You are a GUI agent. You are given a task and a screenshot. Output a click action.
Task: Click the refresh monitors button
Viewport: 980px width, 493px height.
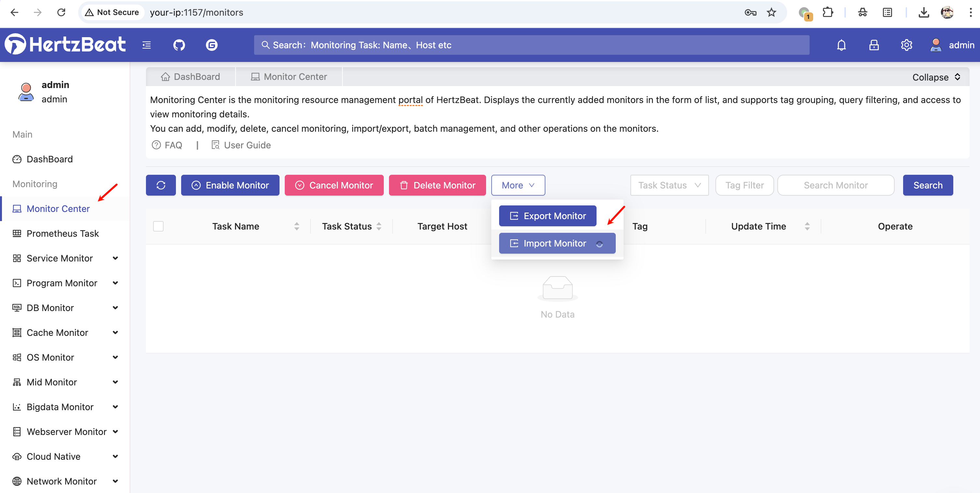point(161,185)
